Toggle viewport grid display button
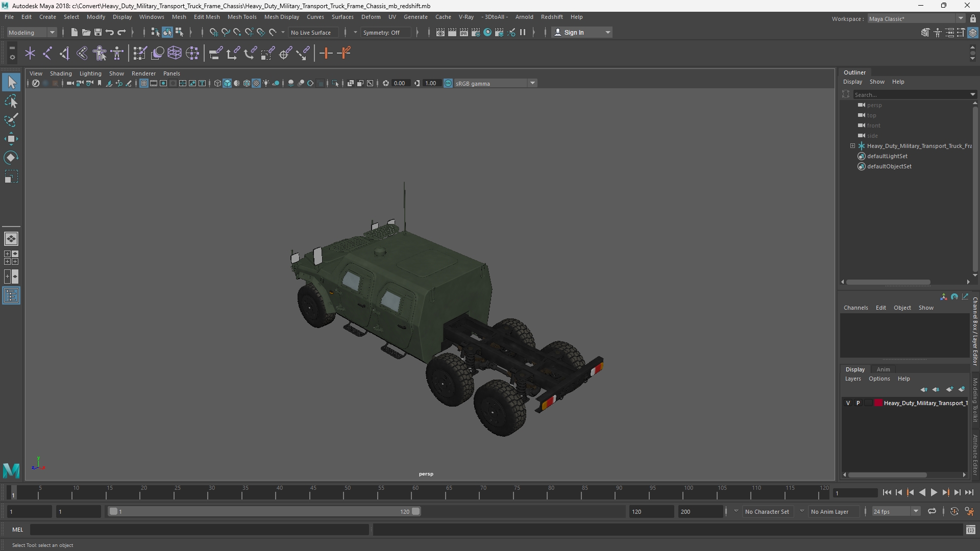This screenshot has height=551, width=980. pyautogui.click(x=144, y=83)
